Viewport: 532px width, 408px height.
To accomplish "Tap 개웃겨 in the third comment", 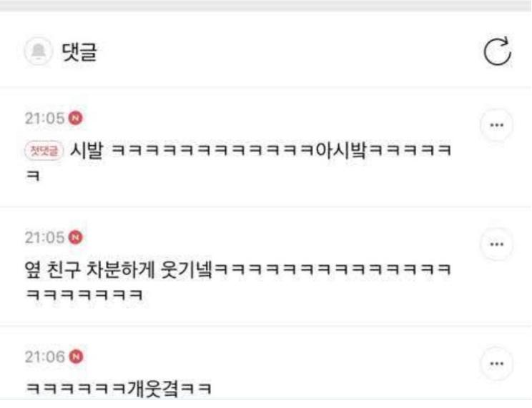I will (153, 389).
